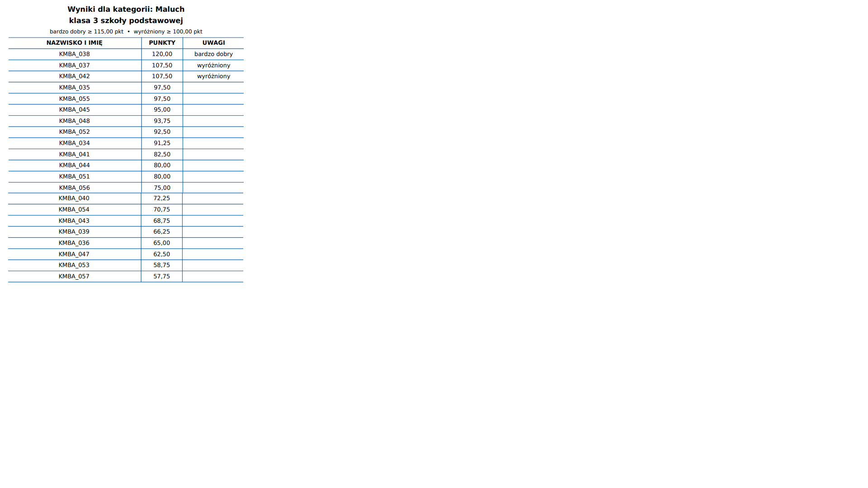Click the score 58,75
The width and height of the screenshot is (868, 488).
coord(162,265)
